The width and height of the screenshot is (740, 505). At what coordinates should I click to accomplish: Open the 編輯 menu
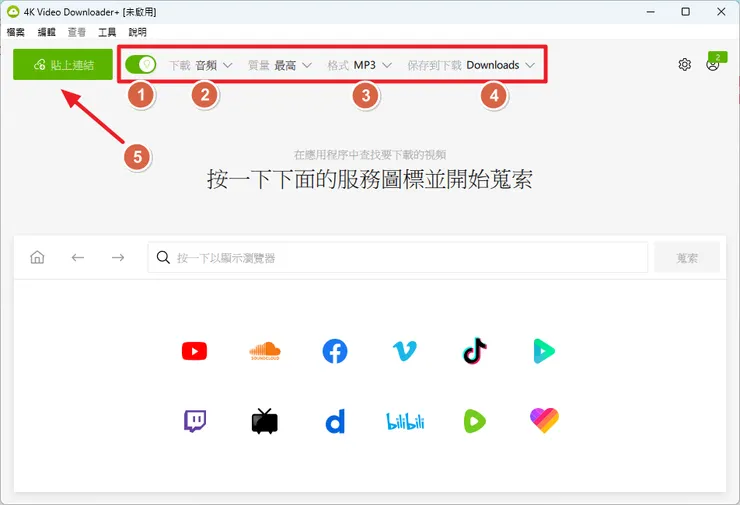46,32
